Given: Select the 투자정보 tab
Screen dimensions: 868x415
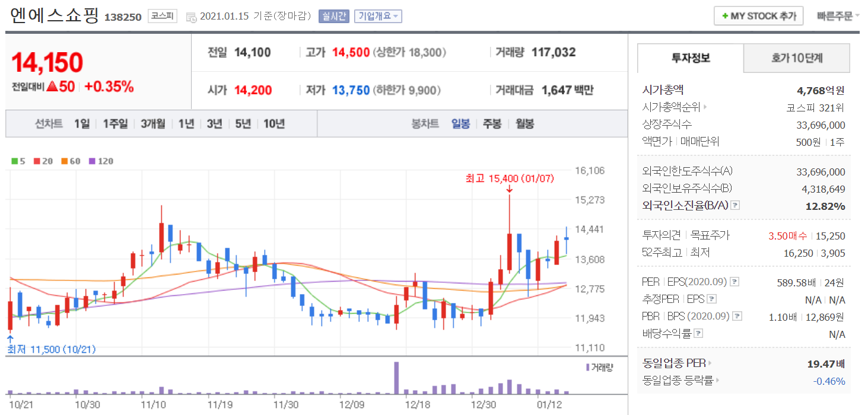Looking at the screenshot, I should (690, 58).
